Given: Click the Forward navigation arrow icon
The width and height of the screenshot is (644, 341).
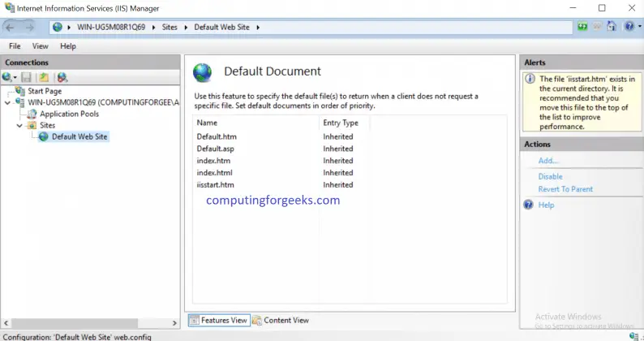Looking at the screenshot, I should [x=29, y=28].
